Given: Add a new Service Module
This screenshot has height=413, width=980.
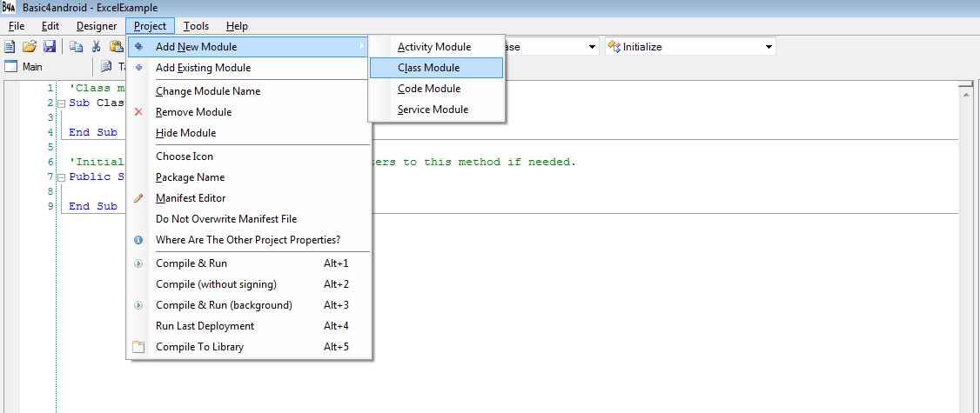Looking at the screenshot, I should [436, 110].
